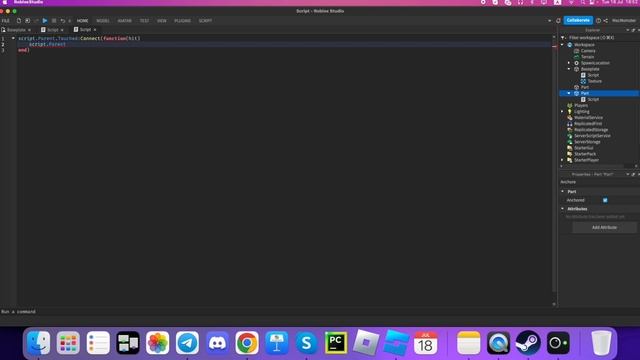Image resolution: width=640 pixels, height=360 pixels.
Task: Switch to the TEST ribbon tab
Action: (x=144, y=20)
